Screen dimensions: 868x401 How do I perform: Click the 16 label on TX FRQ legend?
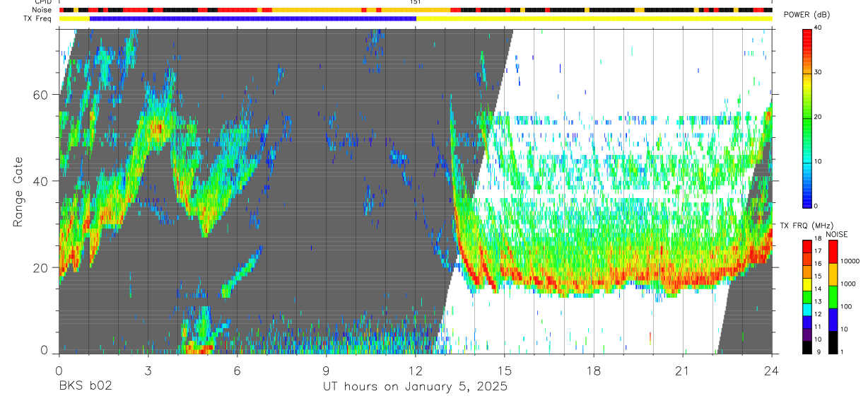pos(818,264)
